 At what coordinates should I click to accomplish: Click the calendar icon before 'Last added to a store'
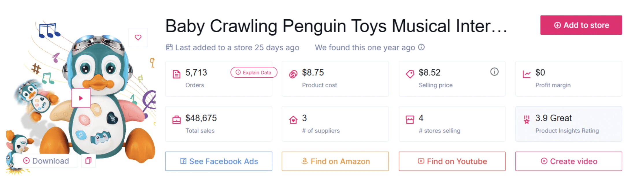click(169, 47)
